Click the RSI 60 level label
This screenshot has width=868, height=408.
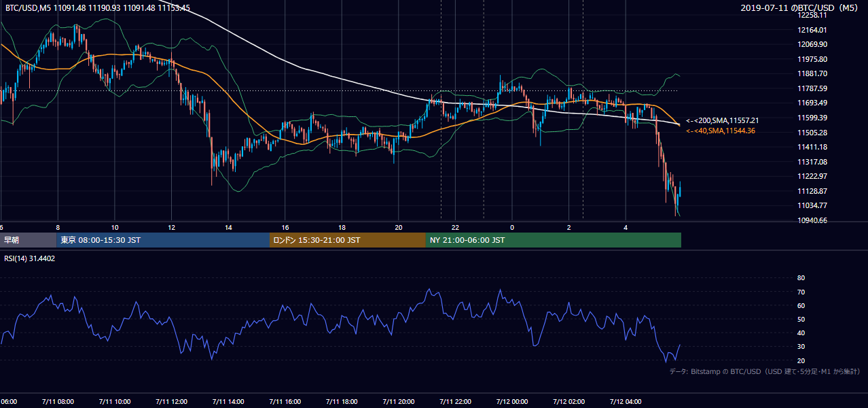801,305
